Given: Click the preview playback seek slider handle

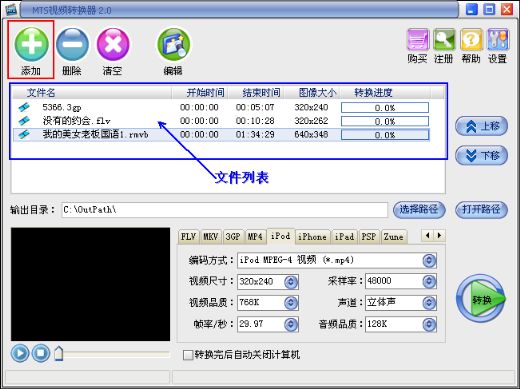Looking at the screenshot, I should [x=59, y=354].
